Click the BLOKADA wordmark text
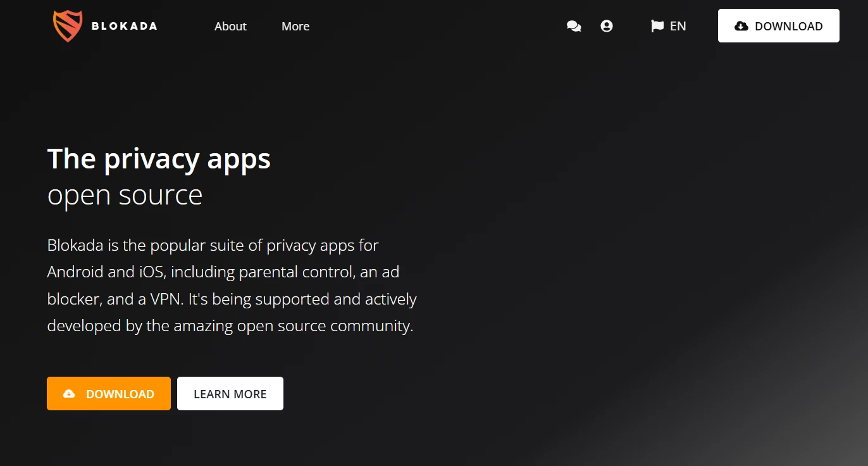 pos(124,27)
